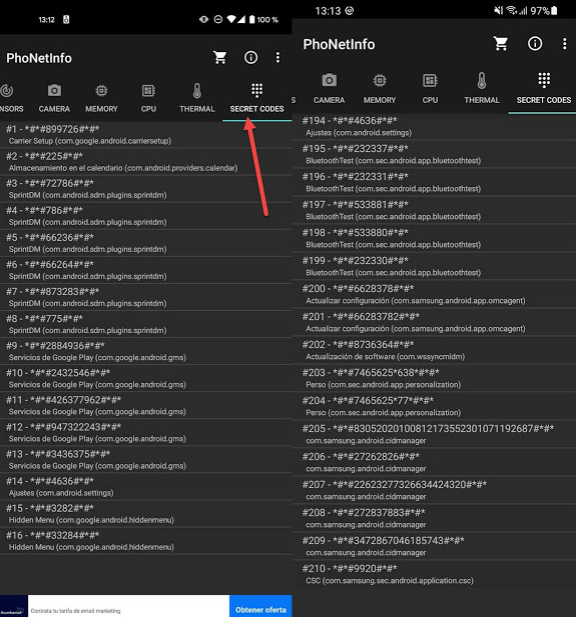Tap code #12 *#*#947322243#*#* entry
The height and width of the screenshot is (617, 576).
(146, 433)
